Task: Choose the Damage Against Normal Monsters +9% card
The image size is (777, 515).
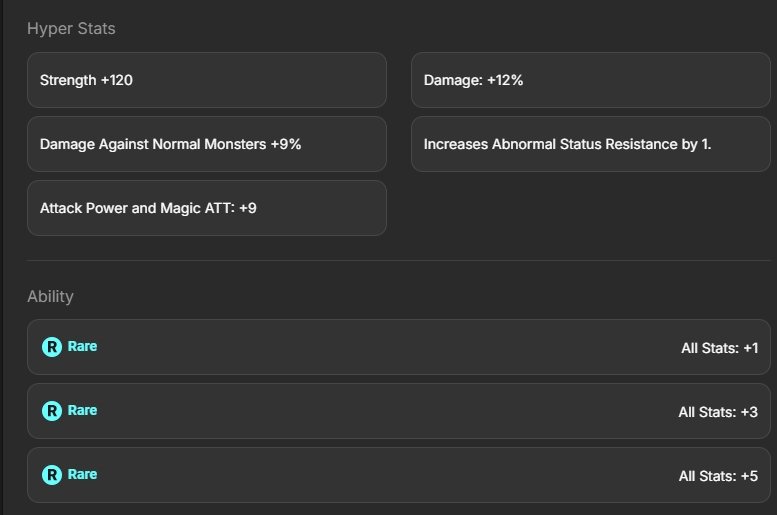Action: pyautogui.click(x=206, y=144)
